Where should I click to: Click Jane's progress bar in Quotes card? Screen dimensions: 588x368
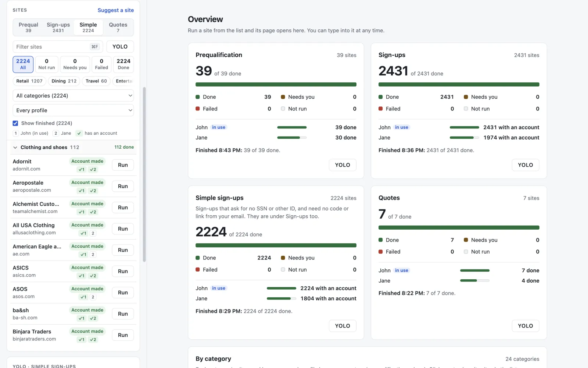point(475,281)
